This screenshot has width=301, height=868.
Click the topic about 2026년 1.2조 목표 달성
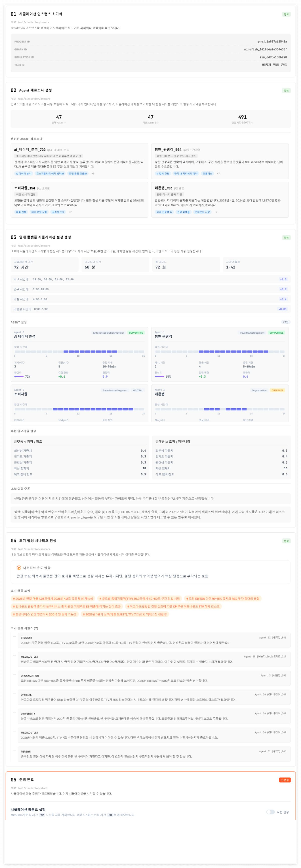[x=53, y=598]
